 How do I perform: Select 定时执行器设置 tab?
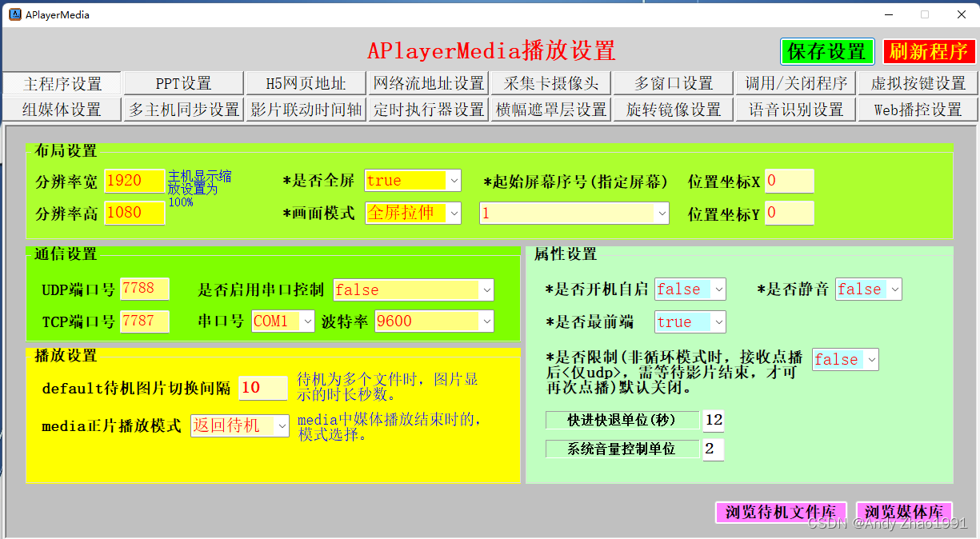pos(429,110)
